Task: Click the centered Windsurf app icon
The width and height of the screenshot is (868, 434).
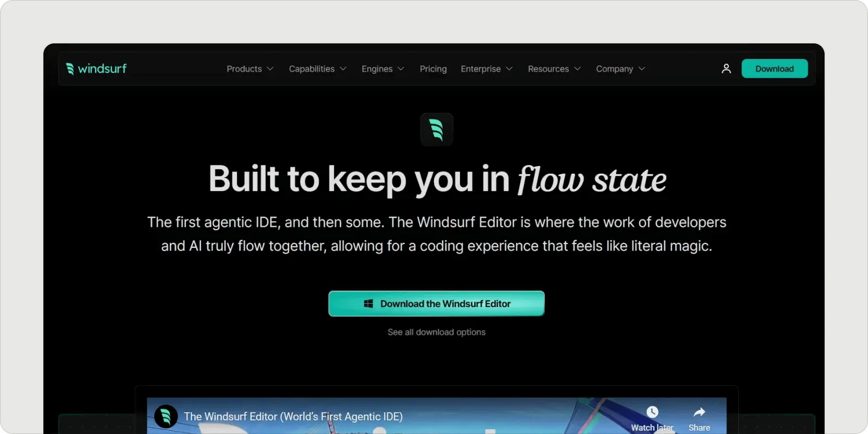Action: (x=437, y=130)
